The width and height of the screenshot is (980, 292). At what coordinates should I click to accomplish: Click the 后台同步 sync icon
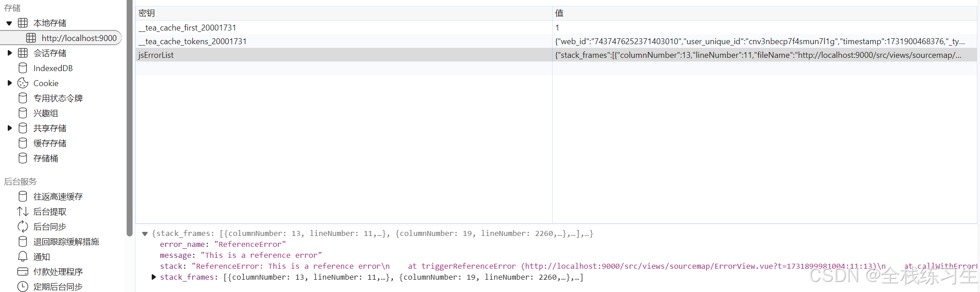(23, 226)
